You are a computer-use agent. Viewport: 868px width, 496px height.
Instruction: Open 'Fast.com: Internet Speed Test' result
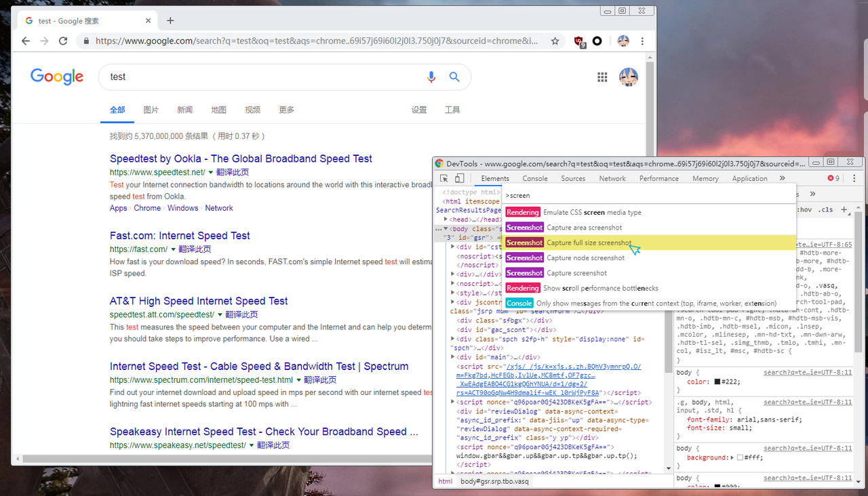pos(180,236)
